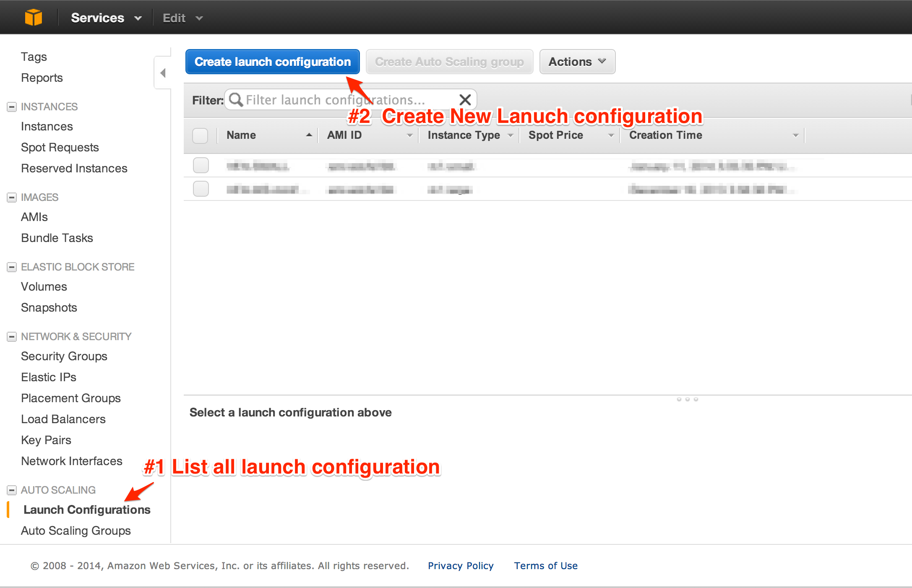This screenshot has height=588, width=912.
Task: Collapse the NETWORK & SECURITY section
Action: (12, 337)
